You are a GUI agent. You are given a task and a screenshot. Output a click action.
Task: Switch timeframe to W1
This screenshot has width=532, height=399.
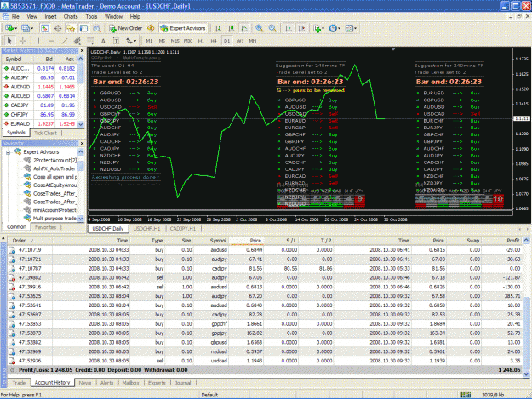240,41
